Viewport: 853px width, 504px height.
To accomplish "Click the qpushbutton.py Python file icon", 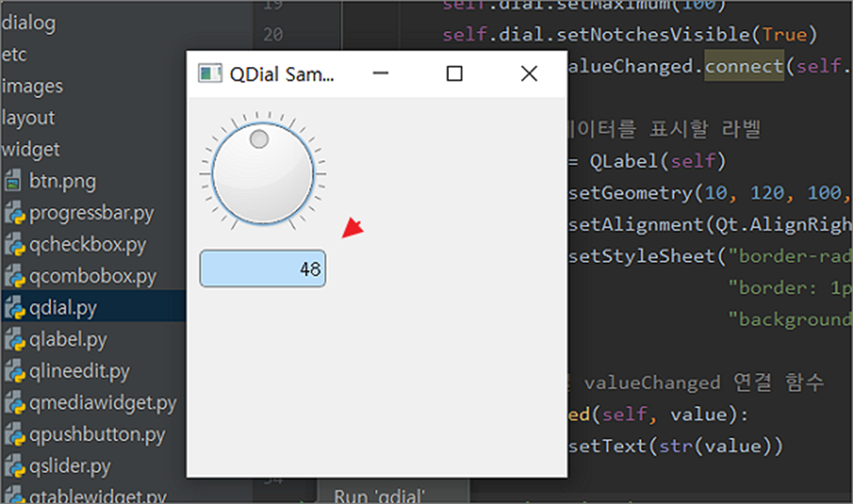I will pyautogui.click(x=15, y=435).
